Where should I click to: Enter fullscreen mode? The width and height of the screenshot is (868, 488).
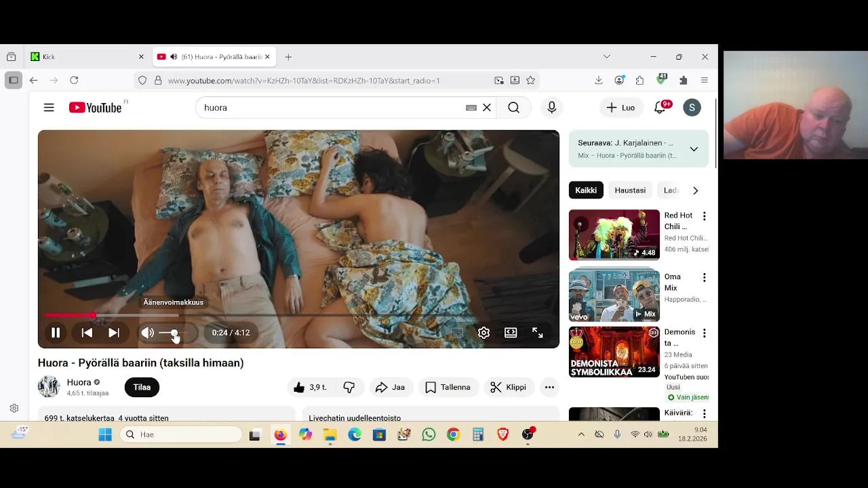click(x=538, y=333)
